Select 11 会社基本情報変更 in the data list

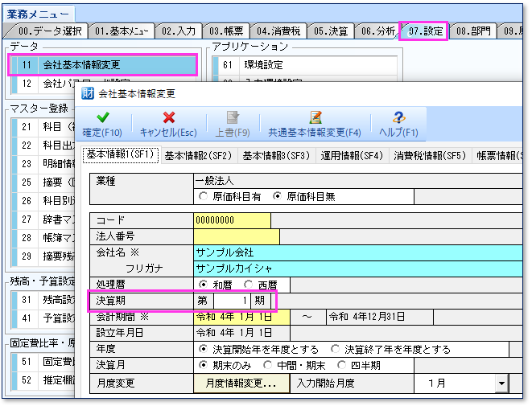(102, 64)
